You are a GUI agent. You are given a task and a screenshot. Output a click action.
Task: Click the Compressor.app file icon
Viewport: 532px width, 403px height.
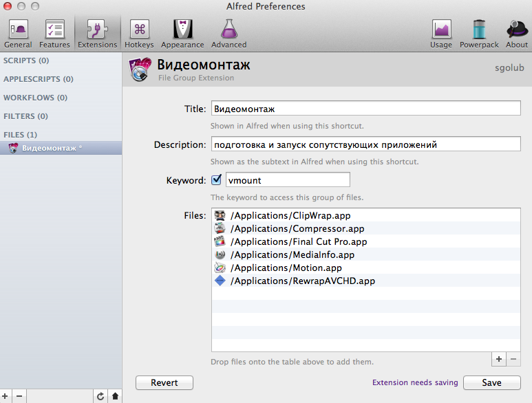(220, 228)
